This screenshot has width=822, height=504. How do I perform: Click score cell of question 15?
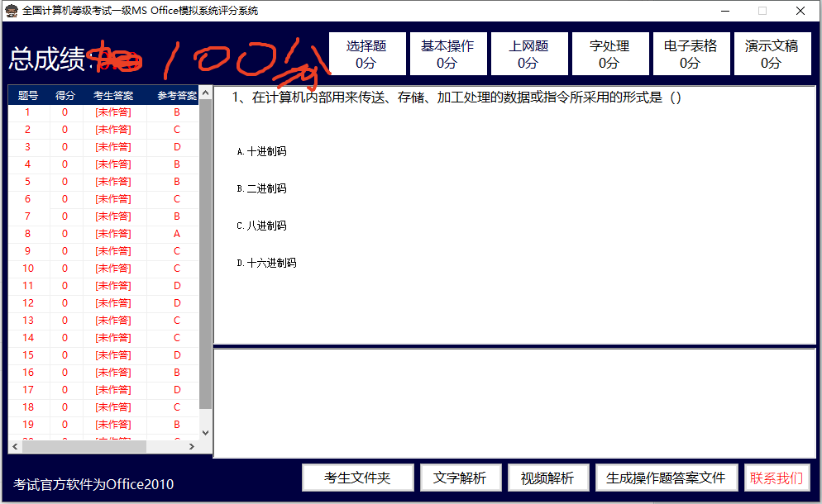(x=65, y=354)
